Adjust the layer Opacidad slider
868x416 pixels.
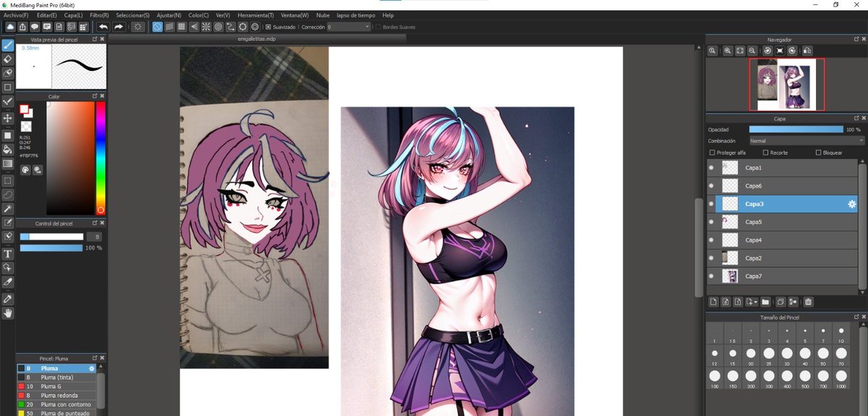(x=796, y=129)
